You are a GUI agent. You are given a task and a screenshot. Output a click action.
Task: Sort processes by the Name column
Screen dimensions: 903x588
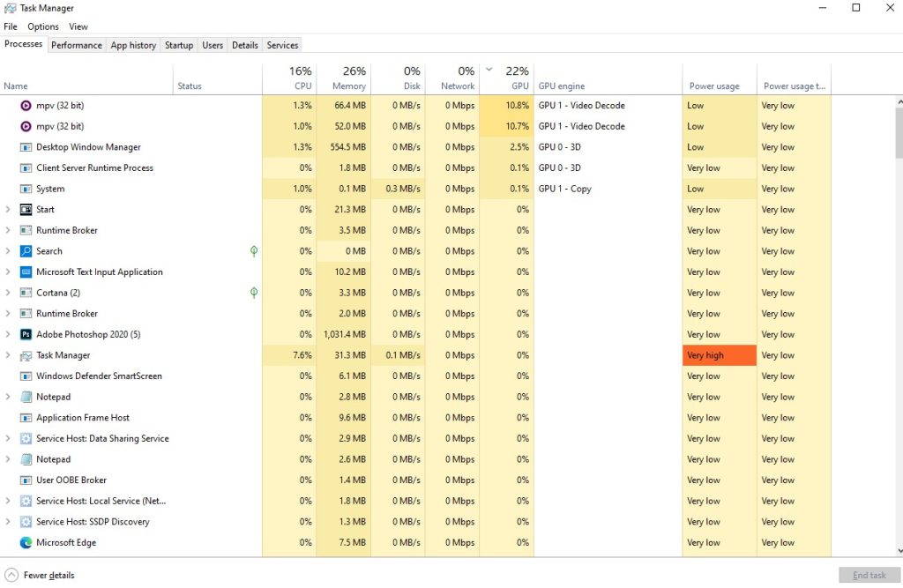point(86,78)
